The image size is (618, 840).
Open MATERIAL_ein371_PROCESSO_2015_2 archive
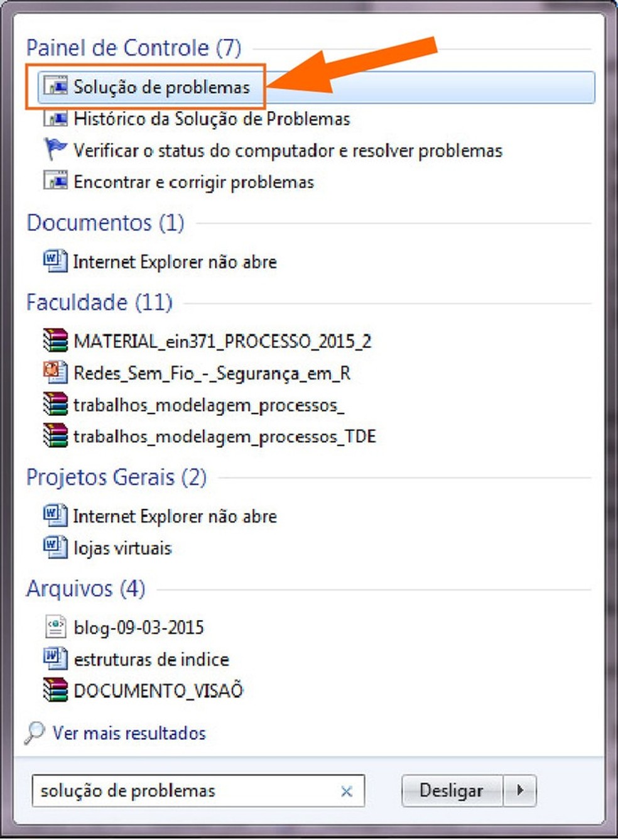pyautogui.click(x=222, y=341)
